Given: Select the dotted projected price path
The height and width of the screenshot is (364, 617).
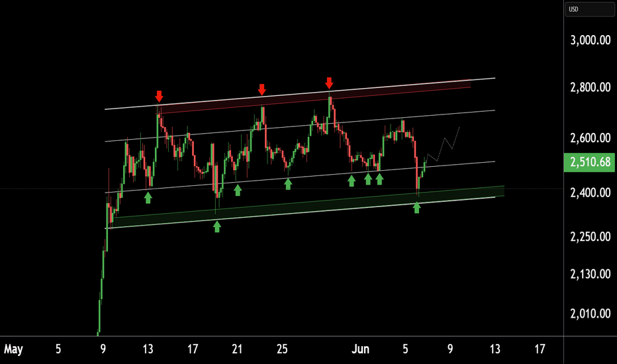Looking at the screenshot, I should pos(443,147).
